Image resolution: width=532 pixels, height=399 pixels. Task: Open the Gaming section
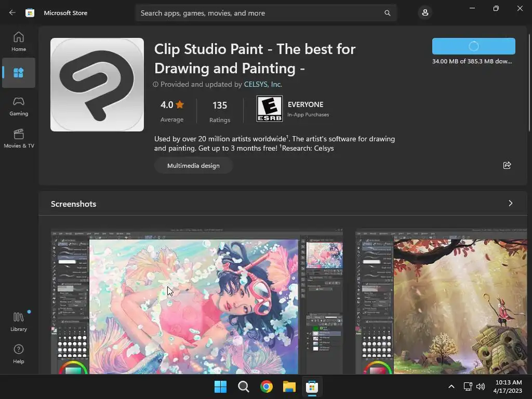click(19, 106)
